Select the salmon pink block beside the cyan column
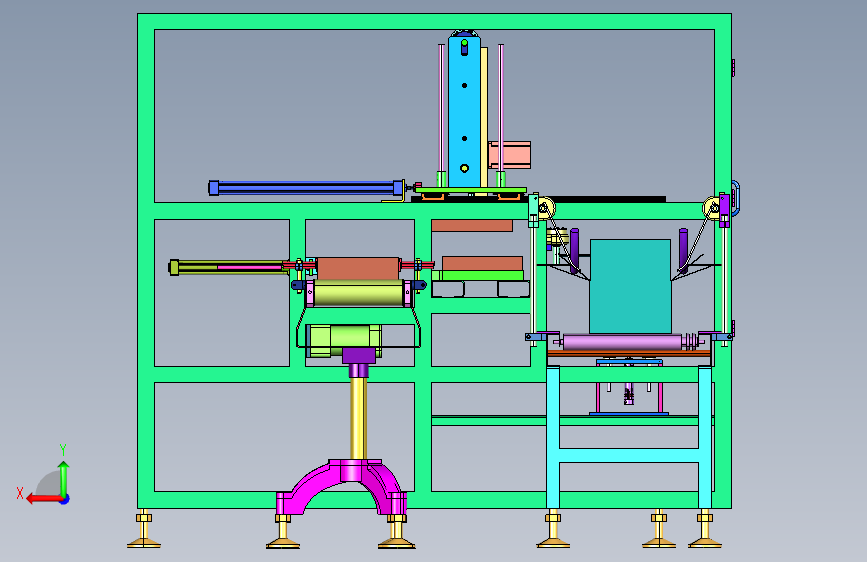 510,155
